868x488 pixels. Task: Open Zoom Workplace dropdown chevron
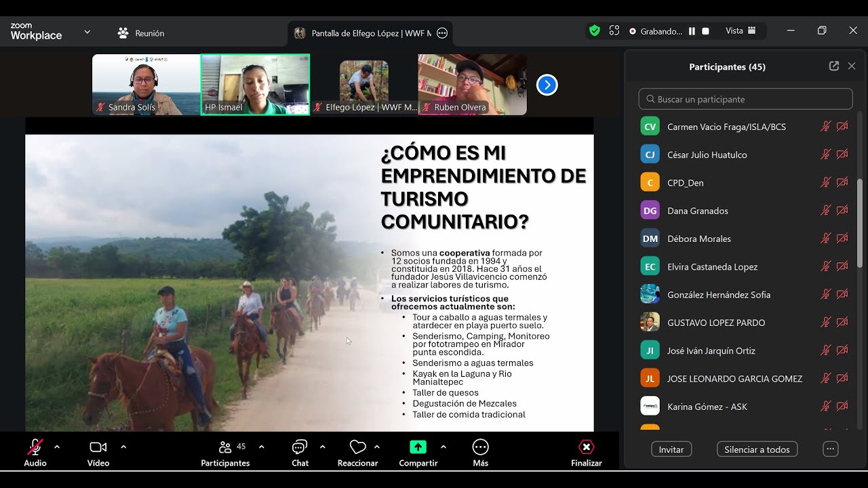[87, 32]
